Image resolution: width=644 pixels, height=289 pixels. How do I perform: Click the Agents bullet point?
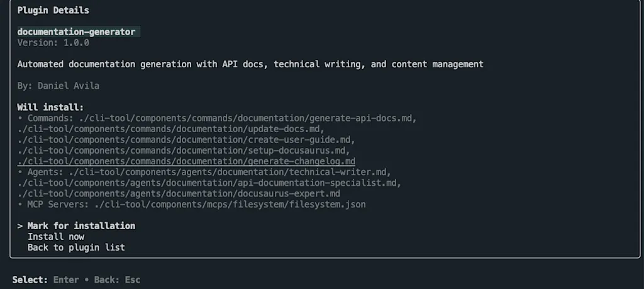click(19, 173)
